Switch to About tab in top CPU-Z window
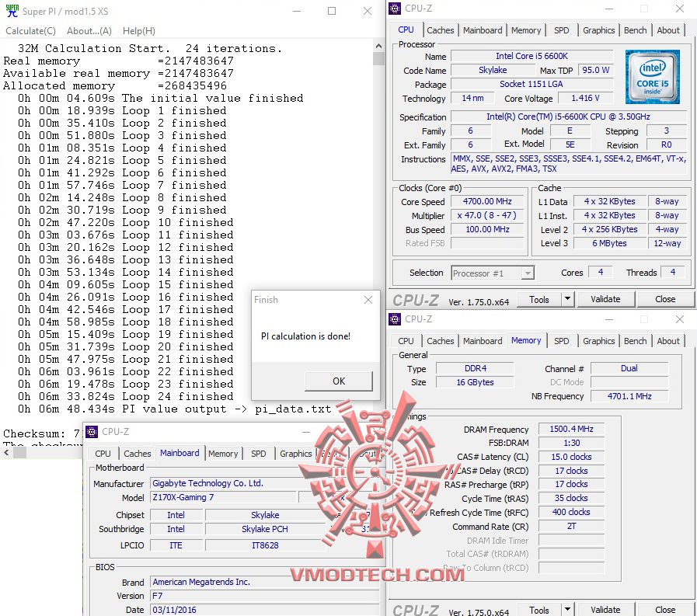Image resolution: width=697 pixels, height=616 pixels. click(x=668, y=30)
